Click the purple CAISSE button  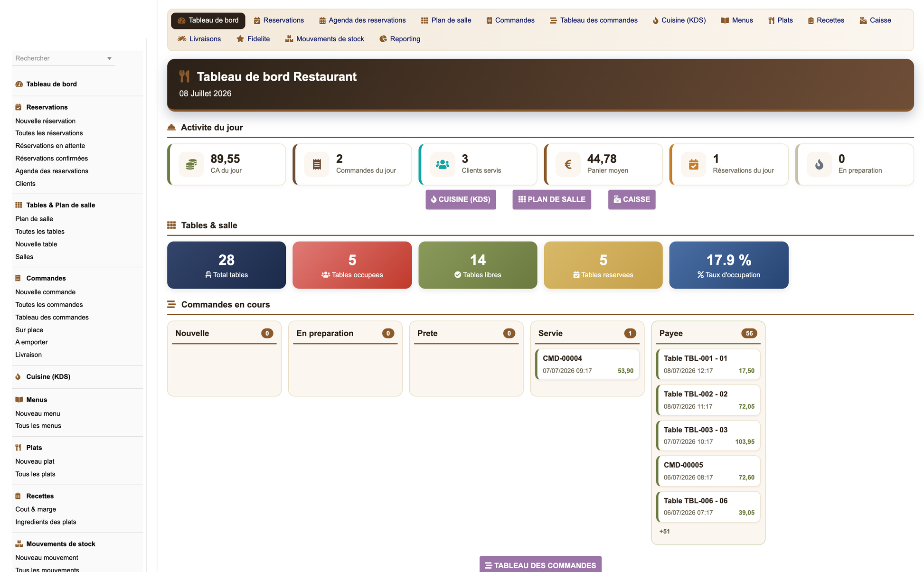pyautogui.click(x=632, y=199)
